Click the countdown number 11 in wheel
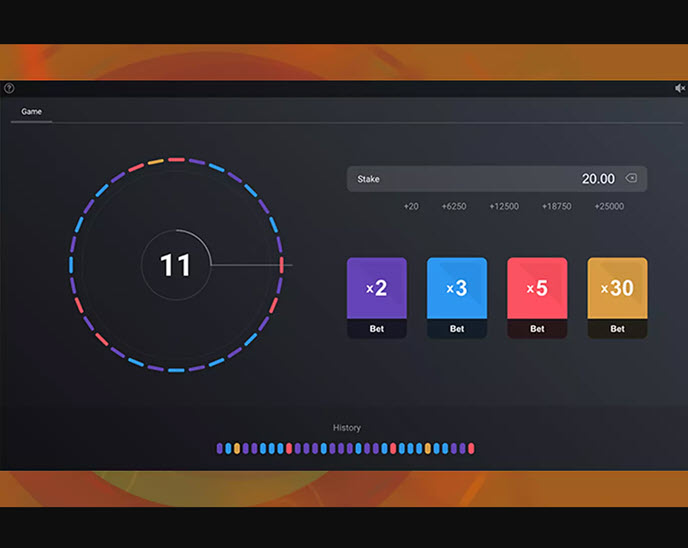This screenshot has height=548, width=688. pos(175,265)
